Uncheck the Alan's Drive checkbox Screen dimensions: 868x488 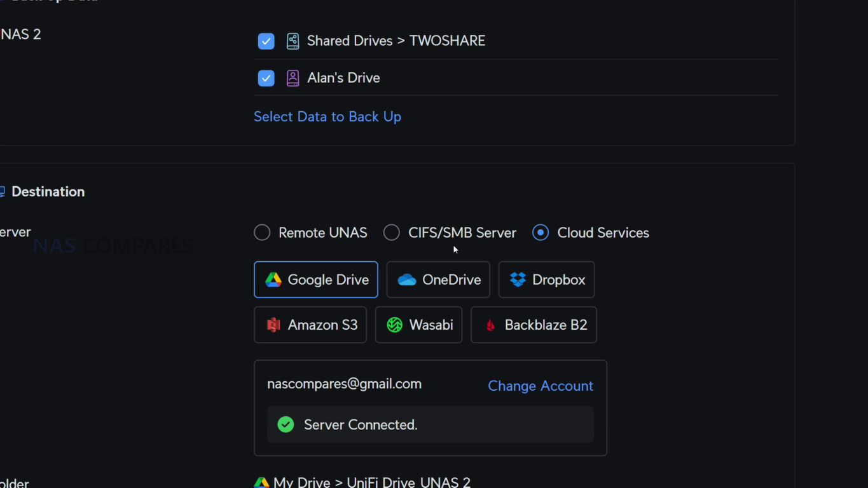click(266, 78)
